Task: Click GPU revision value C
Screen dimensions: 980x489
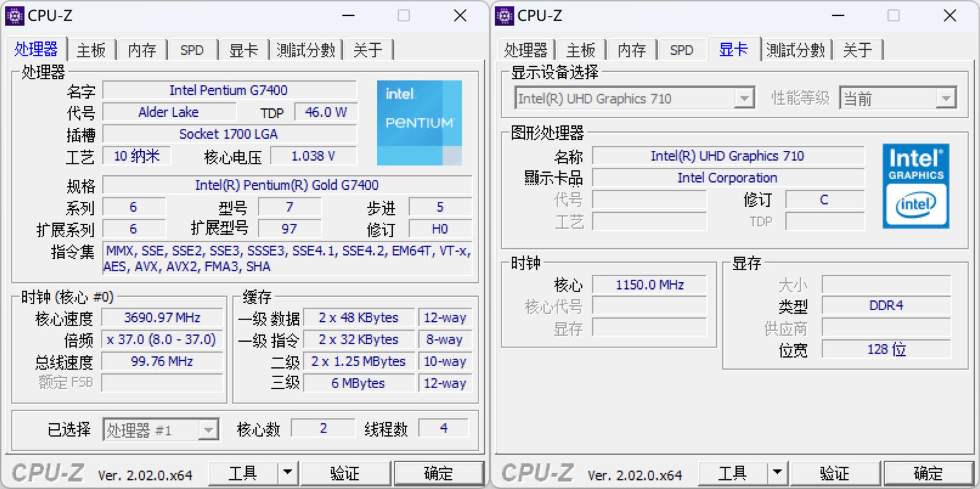Action: click(824, 199)
